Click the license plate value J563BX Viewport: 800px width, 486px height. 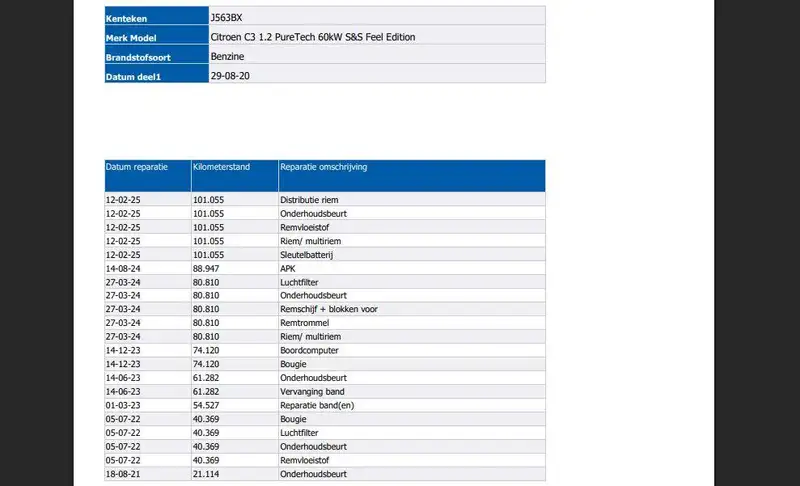tap(228, 17)
